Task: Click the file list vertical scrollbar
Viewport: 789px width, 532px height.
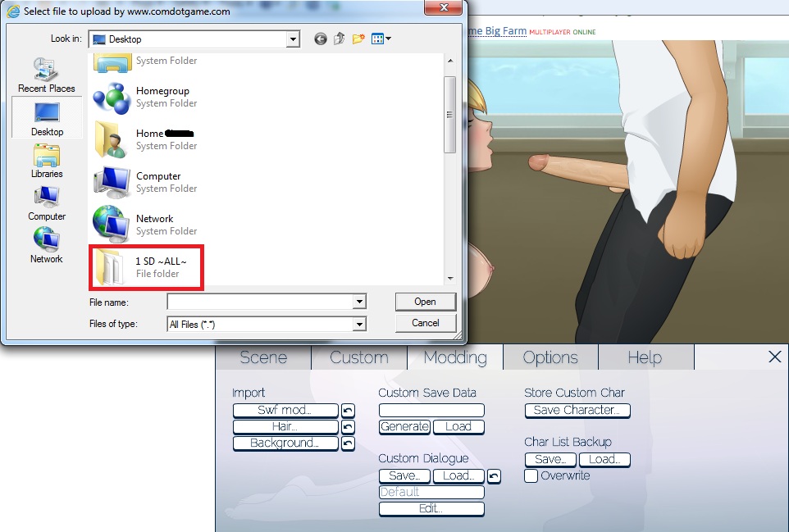Action: pyautogui.click(x=449, y=115)
